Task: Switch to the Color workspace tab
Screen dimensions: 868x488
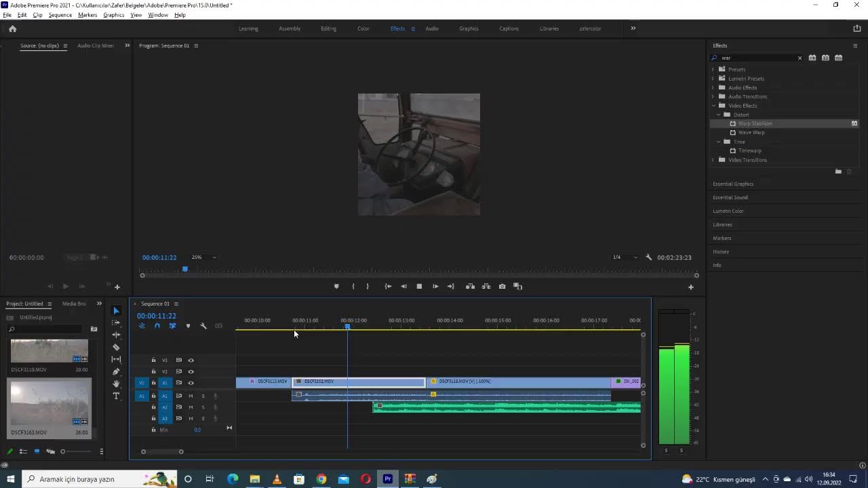Action: pyautogui.click(x=363, y=28)
